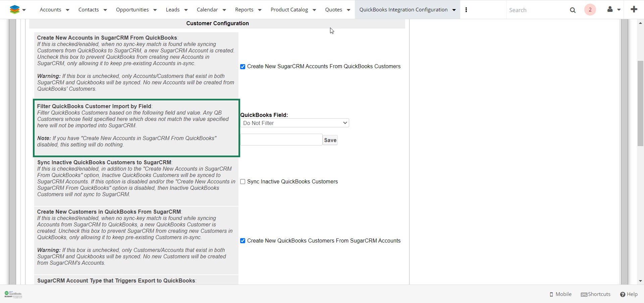Click the Help question mark icon

(x=623, y=294)
